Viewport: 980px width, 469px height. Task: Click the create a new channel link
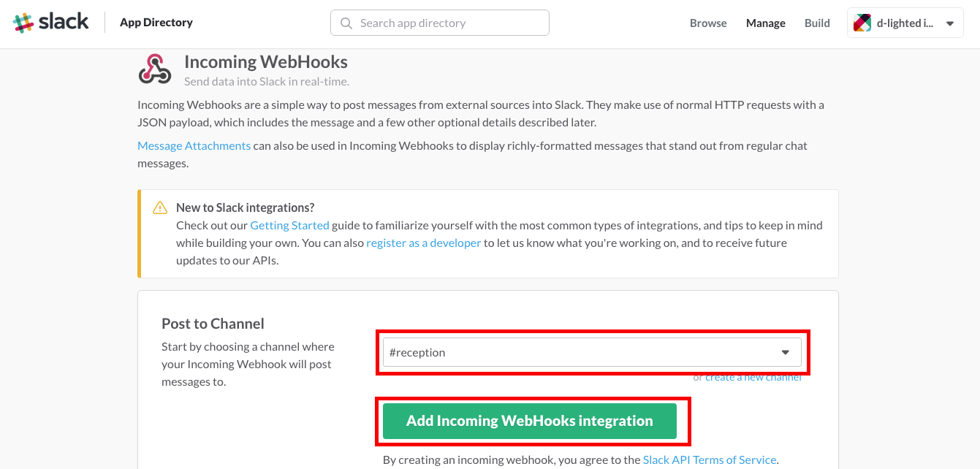(753, 378)
